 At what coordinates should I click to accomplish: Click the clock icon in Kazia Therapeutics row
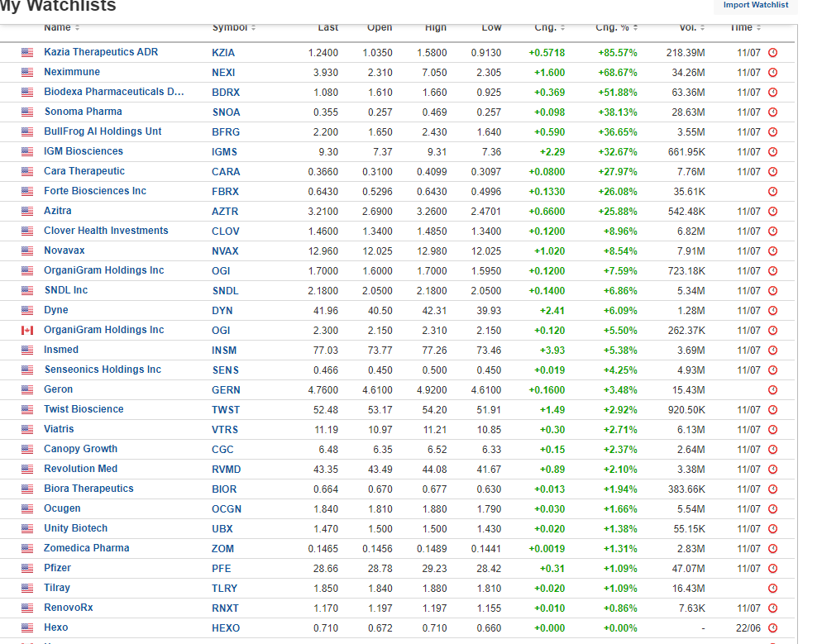[x=772, y=52]
